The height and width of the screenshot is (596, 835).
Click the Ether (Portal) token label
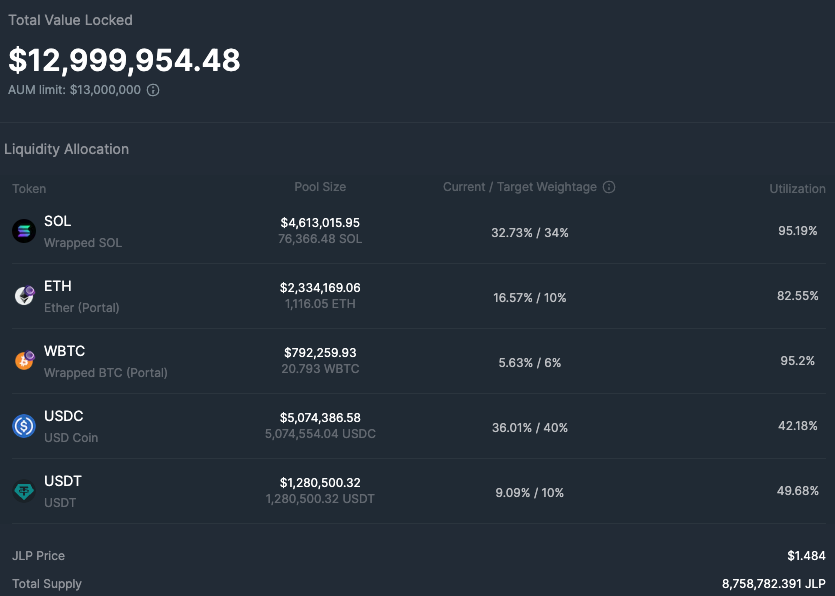(81, 308)
